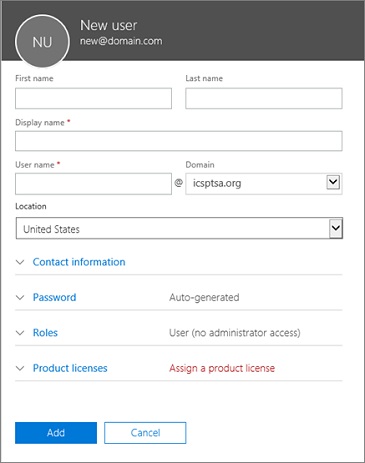Click the NU user avatar circle
The height and width of the screenshot is (463, 365).
[x=42, y=42]
